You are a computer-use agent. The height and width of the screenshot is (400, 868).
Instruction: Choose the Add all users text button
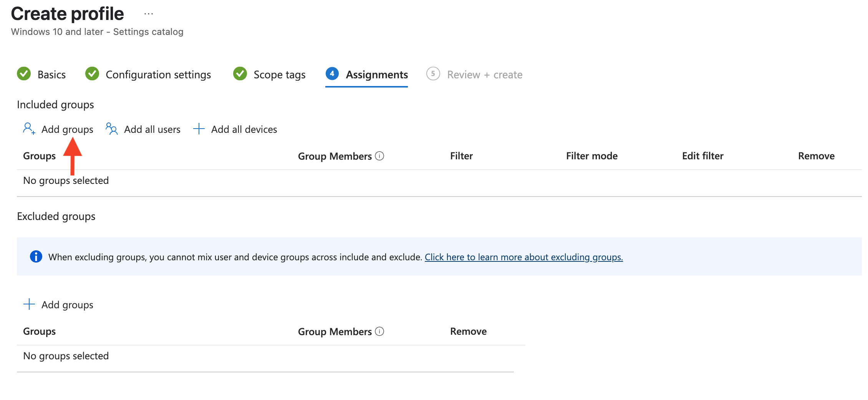point(152,129)
